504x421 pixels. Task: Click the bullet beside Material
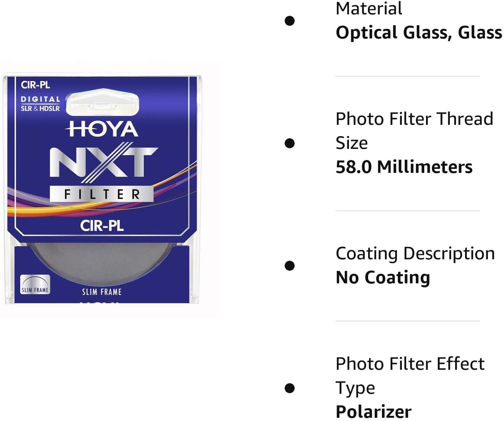click(290, 21)
